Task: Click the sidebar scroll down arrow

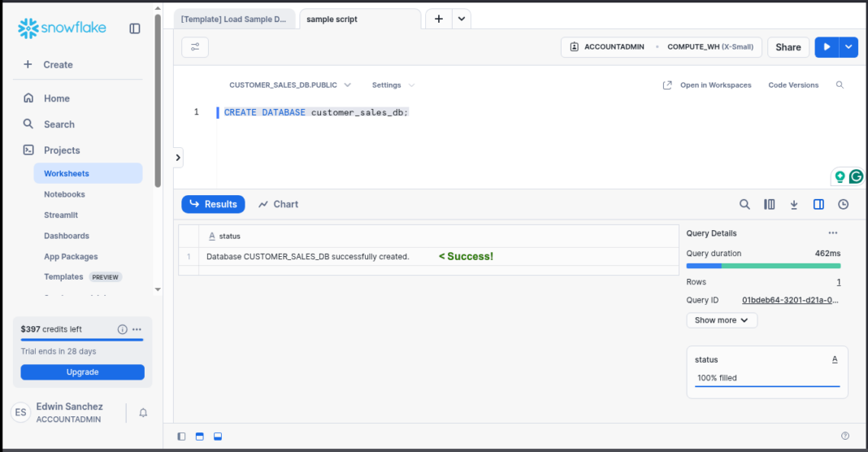Action: (158, 289)
